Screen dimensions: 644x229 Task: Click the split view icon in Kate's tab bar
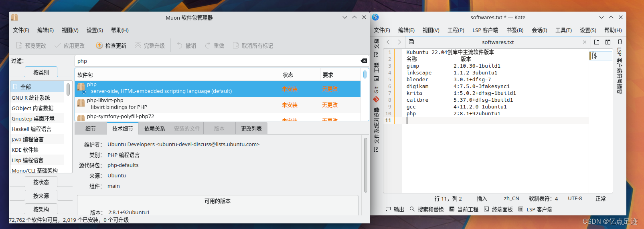[608, 42]
